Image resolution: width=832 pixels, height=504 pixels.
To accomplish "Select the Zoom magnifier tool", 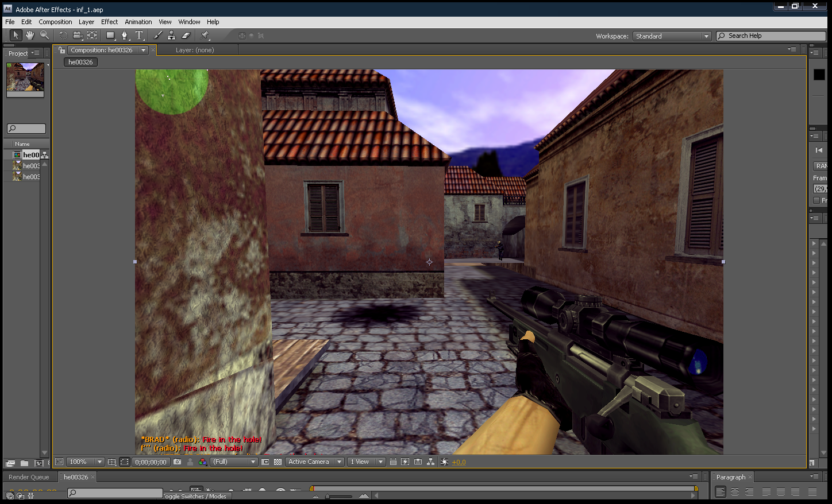I will [x=44, y=36].
